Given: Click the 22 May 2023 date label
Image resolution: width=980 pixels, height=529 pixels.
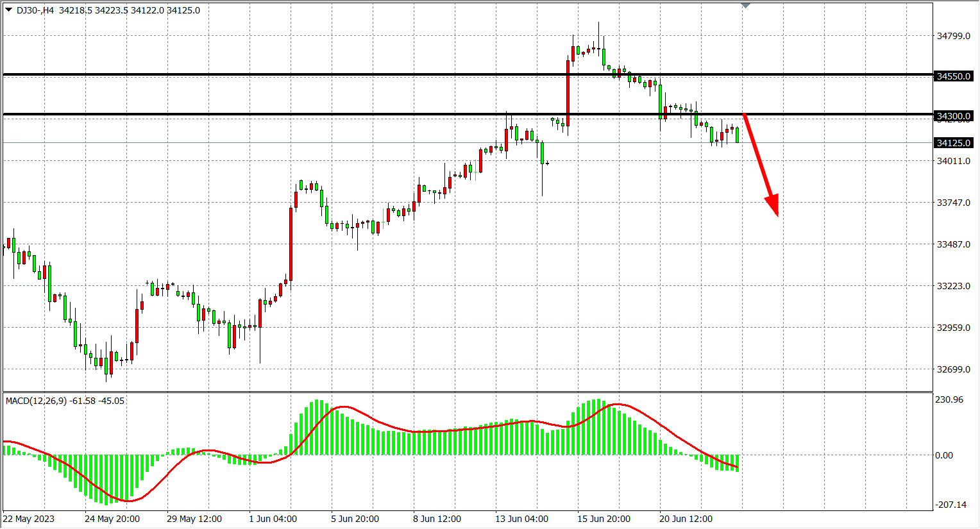Looking at the screenshot, I should click(29, 519).
